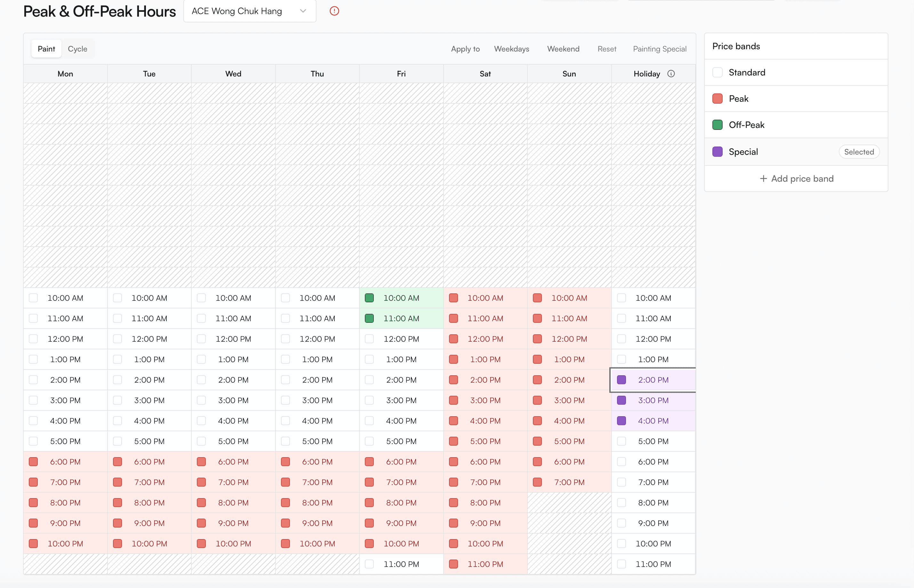Switch to Cycle mode tab
This screenshot has width=914, height=588.
[77, 49]
